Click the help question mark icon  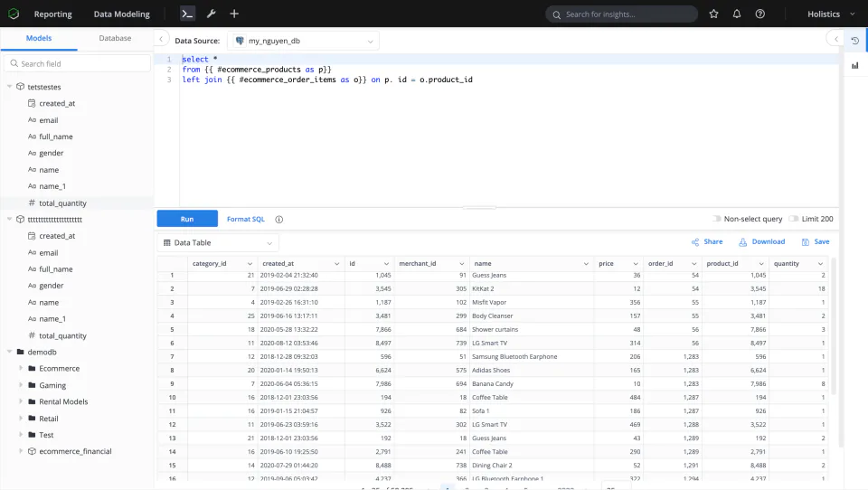pyautogui.click(x=760, y=14)
